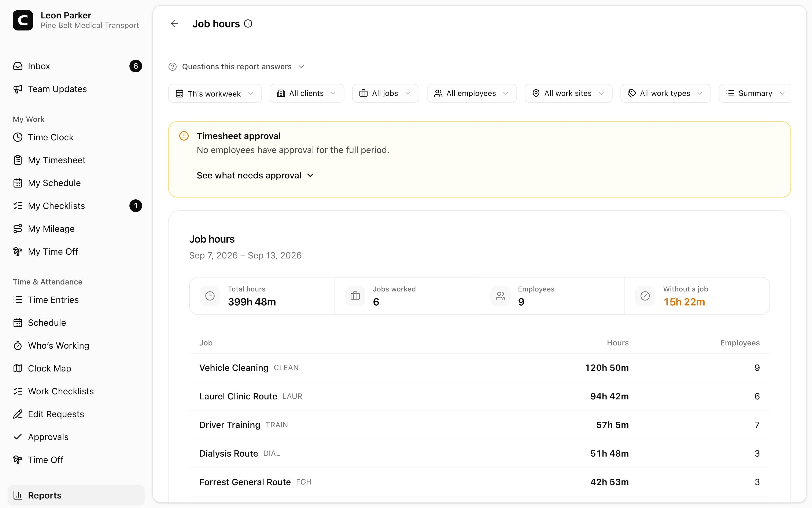This screenshot has height=508, width=812.
Task: Click the Approvals checkmark icon
Action: click(x=18, y=437)
